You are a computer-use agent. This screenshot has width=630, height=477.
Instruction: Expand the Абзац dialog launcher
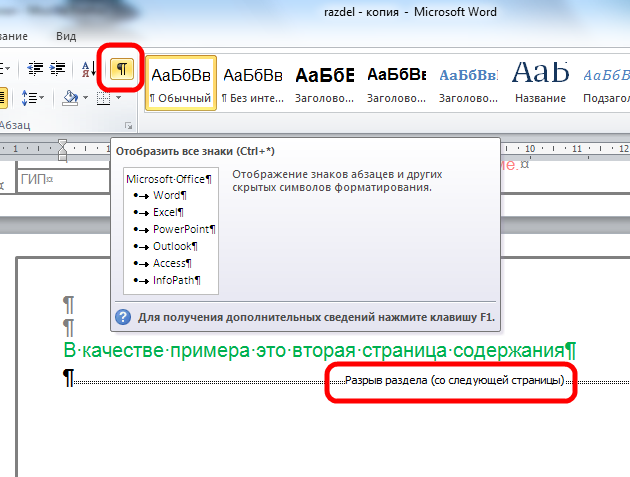tap(128, 126)
